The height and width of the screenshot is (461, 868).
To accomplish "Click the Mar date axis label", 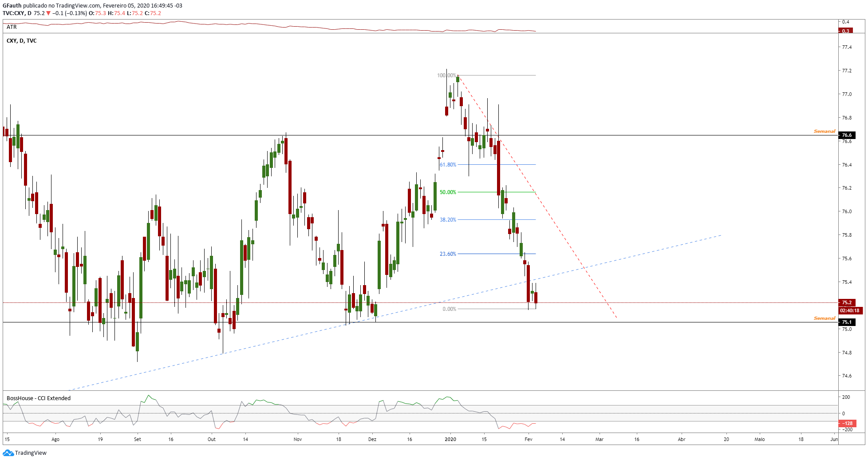I will tap(600, 439).
